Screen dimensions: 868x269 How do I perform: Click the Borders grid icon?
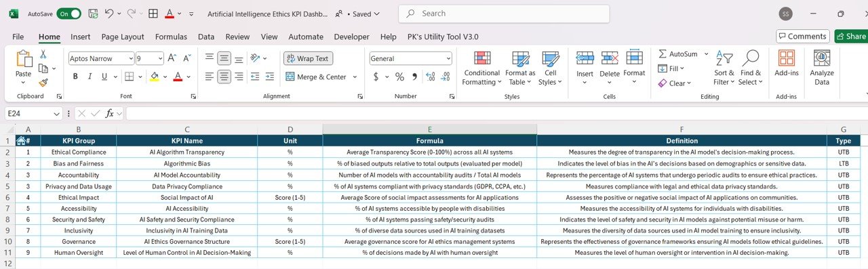click(130, 77)
